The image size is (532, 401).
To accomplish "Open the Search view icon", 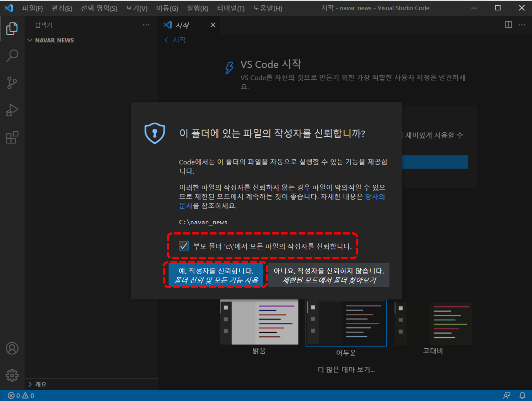I will coord(12,56).
